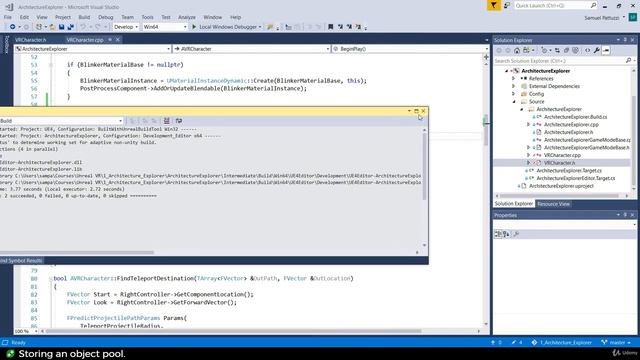Click the Preview Selected Items icon

[606, 50]
